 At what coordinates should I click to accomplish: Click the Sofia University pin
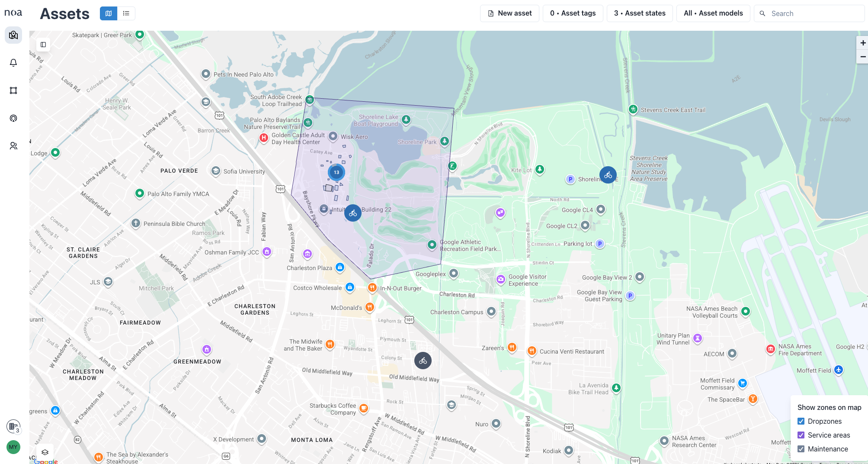(216, 171)
